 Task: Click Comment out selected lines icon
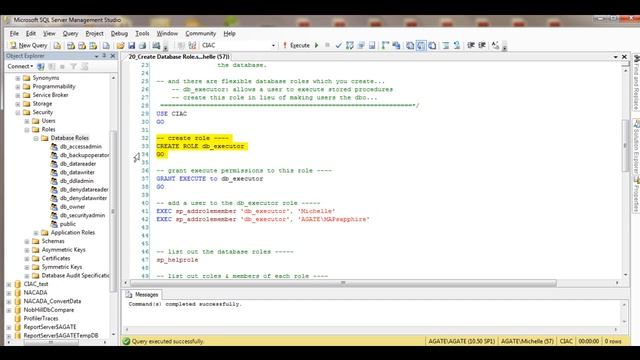(x=446, y=45)
